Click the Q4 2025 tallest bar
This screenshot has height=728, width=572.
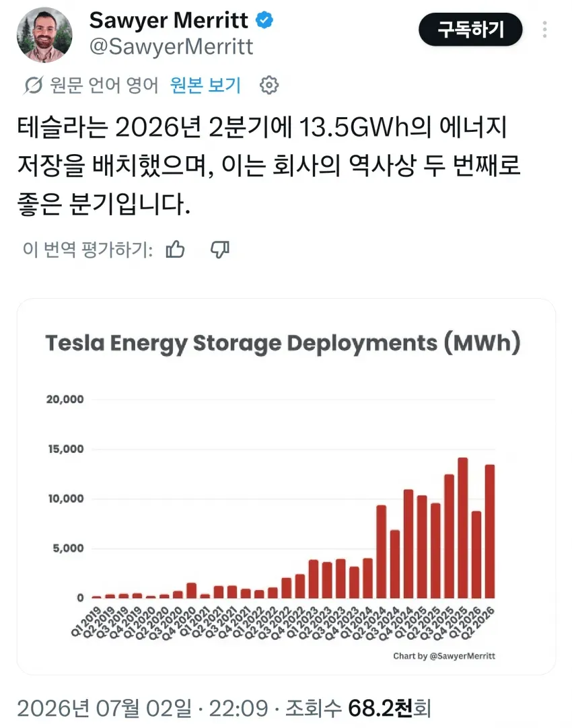point(463,528)
